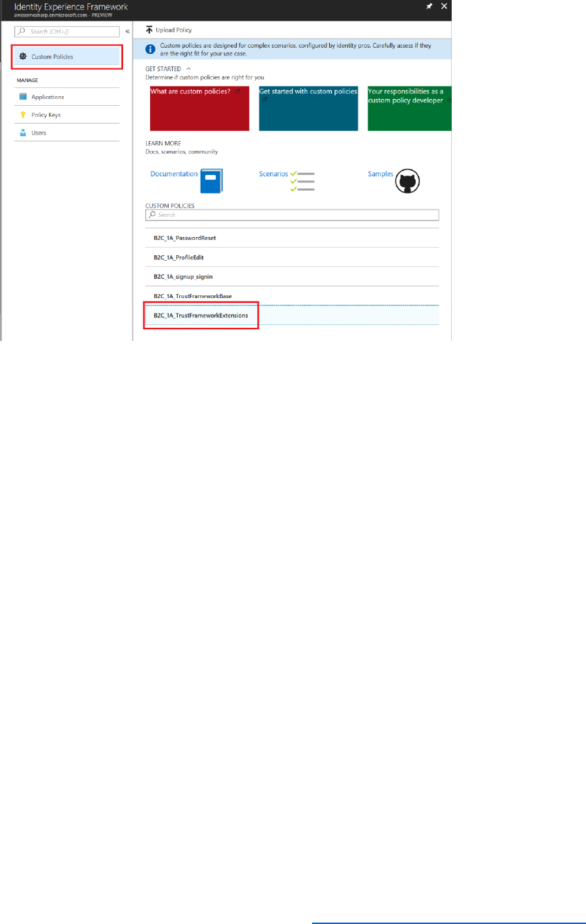Open What are custom policies? tile

pyautogui.click(x=199, y=109)
